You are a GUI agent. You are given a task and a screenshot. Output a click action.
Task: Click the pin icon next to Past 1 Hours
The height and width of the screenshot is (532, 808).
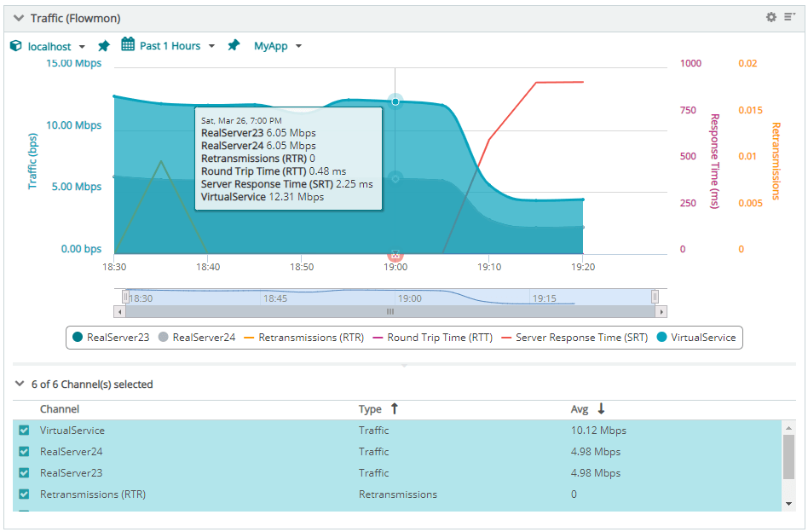pyautogui.click(x=234, y=45)
